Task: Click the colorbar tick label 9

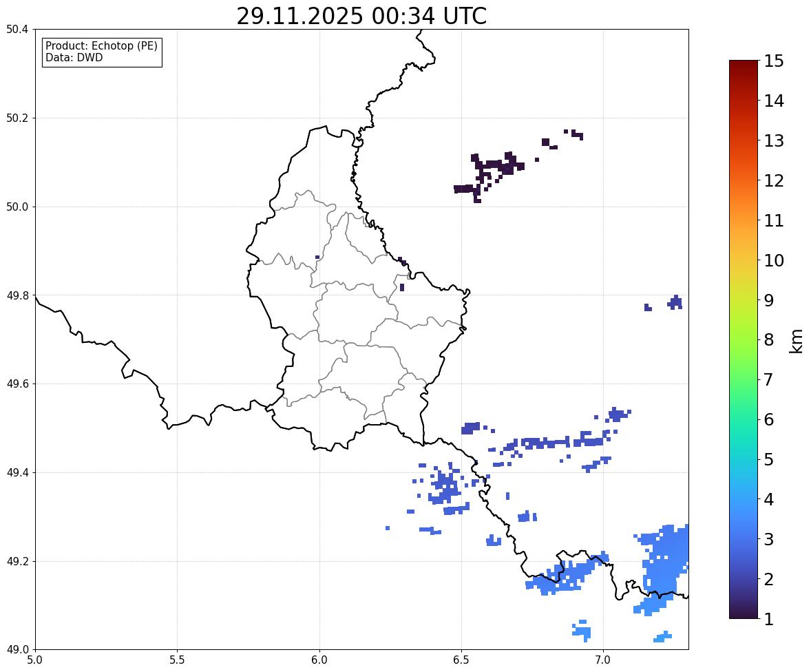Action: 769,300
